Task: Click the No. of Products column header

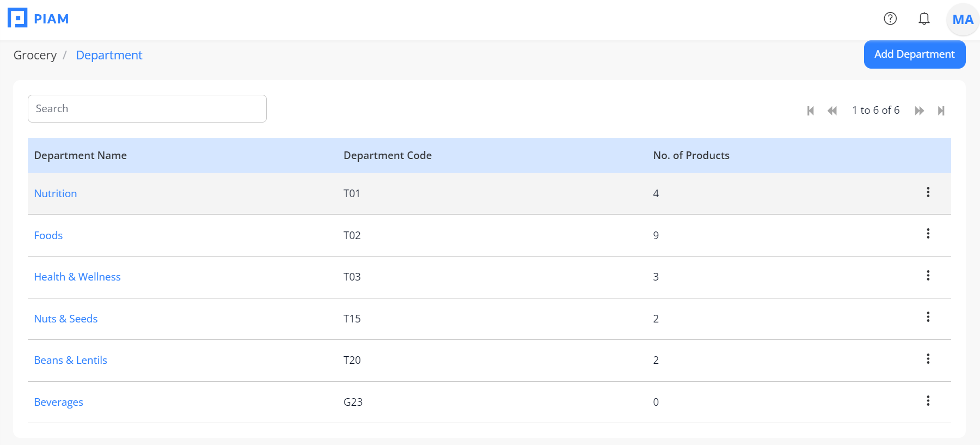Action: point(691,155)
